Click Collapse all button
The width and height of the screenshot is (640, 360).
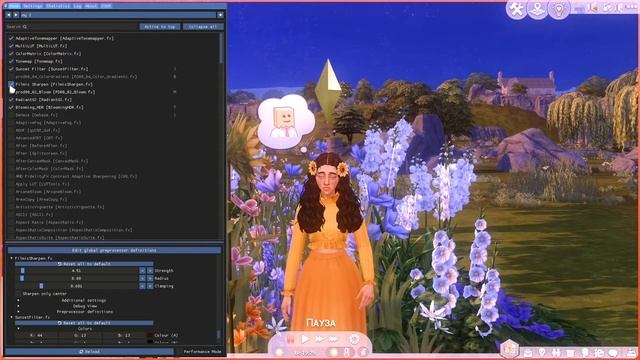point(203,27)
